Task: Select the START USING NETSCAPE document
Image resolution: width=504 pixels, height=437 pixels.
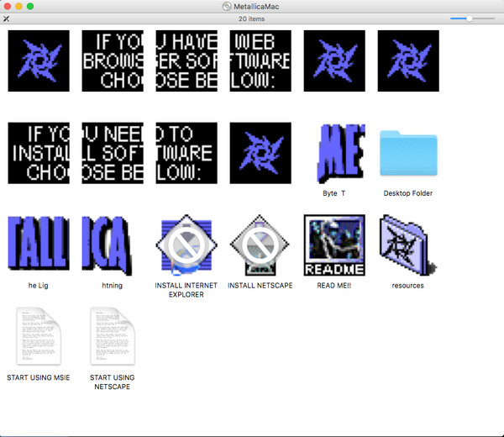Action: 113,335
